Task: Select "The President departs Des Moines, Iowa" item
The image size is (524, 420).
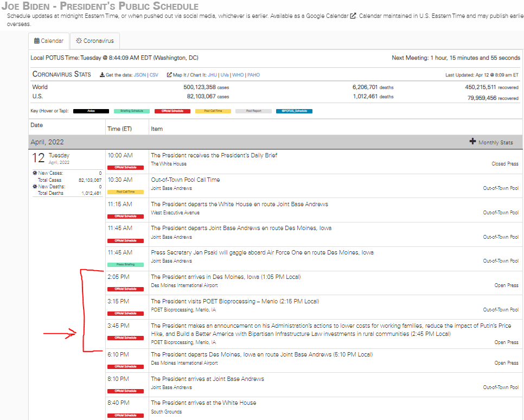Action: (x=261, y=354)
